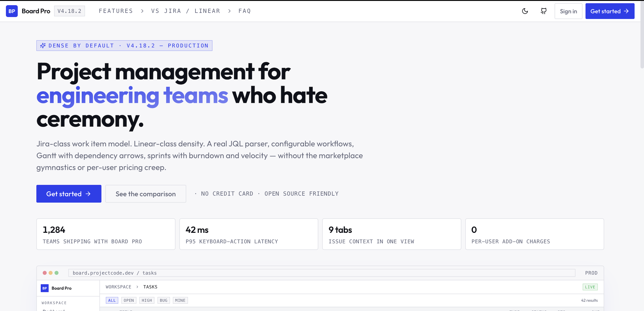The image size is (644, 311).
Task: Click the PROD label in preview
Action: (x=591, y=273)
